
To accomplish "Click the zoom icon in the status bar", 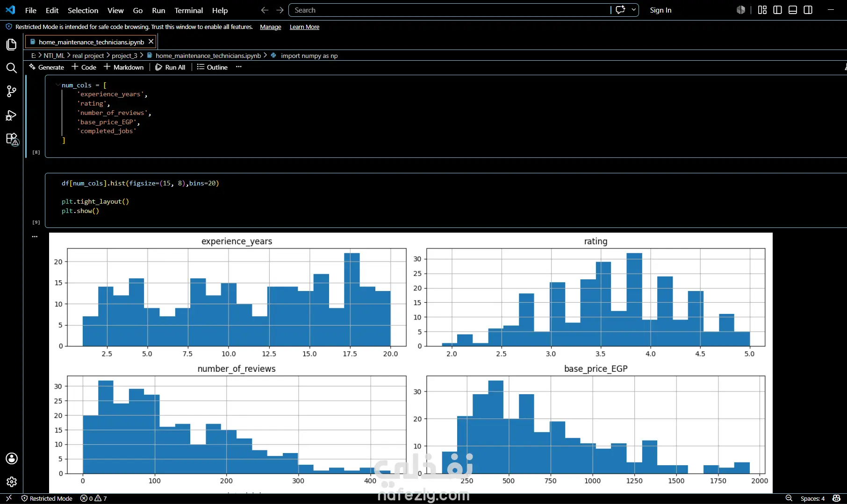I will (789, 498).
